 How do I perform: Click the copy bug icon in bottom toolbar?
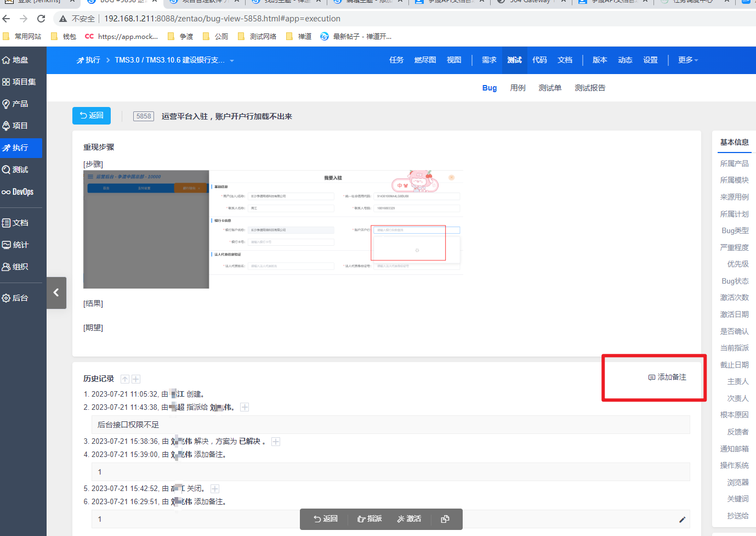pyautogui.click(x=445, y=519)
